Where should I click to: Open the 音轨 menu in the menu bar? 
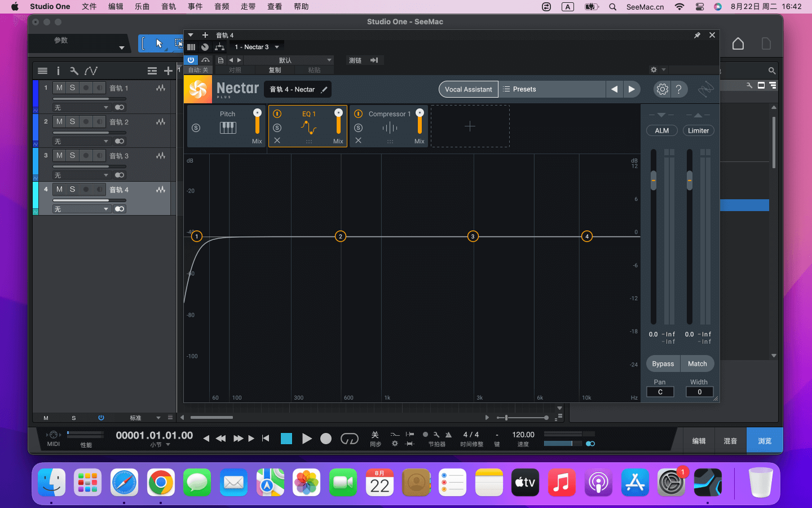point(169,7)
